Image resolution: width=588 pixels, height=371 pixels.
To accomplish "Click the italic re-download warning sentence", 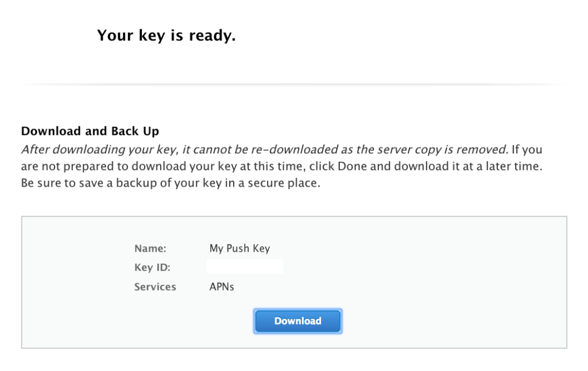I will pos(264,149).
